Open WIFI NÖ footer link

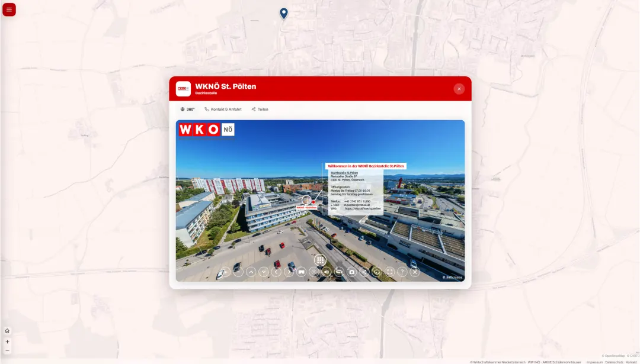pos(534,362)
